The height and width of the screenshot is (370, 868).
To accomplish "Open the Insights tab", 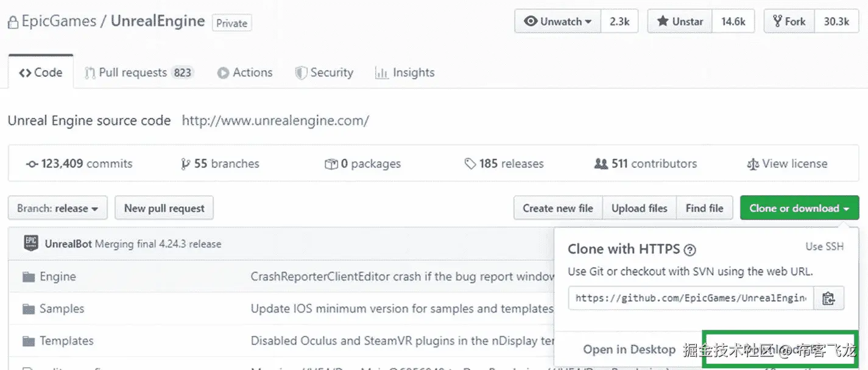I will pyautogui.click(x=405, y=72).
